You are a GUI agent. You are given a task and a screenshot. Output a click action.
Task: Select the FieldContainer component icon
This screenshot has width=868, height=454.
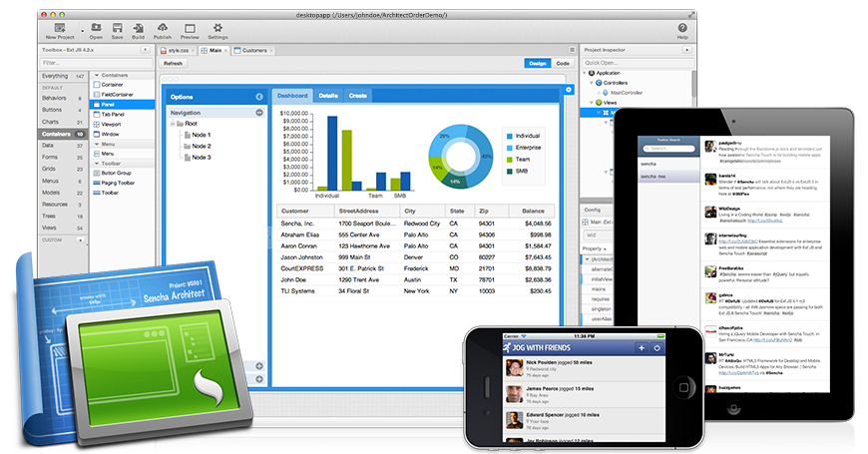pos(97,95)
